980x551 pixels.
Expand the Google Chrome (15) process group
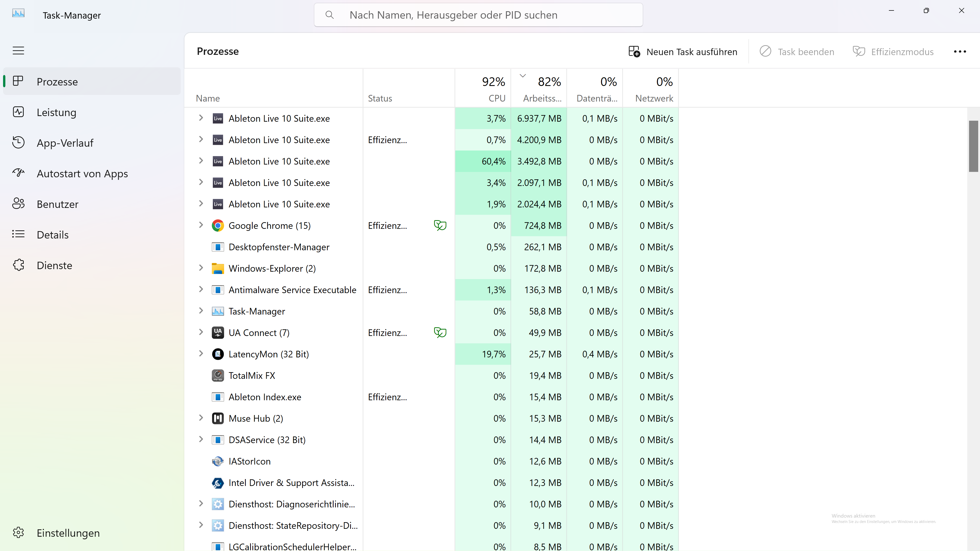[201, 225]
